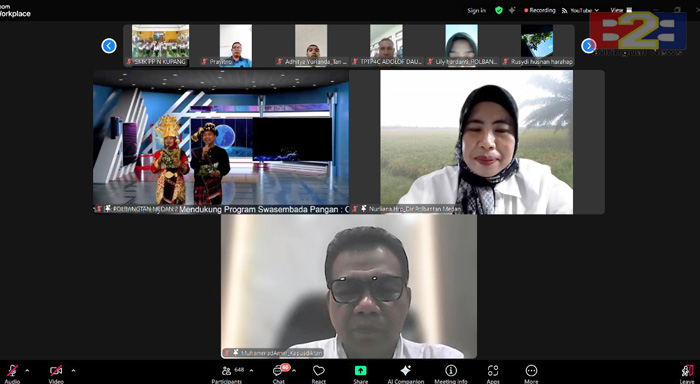Viewport: 700px width, 384px height.
Task: Open AI Companion sparkle icon
Action: pyautogui.click(x=405, y=371)
